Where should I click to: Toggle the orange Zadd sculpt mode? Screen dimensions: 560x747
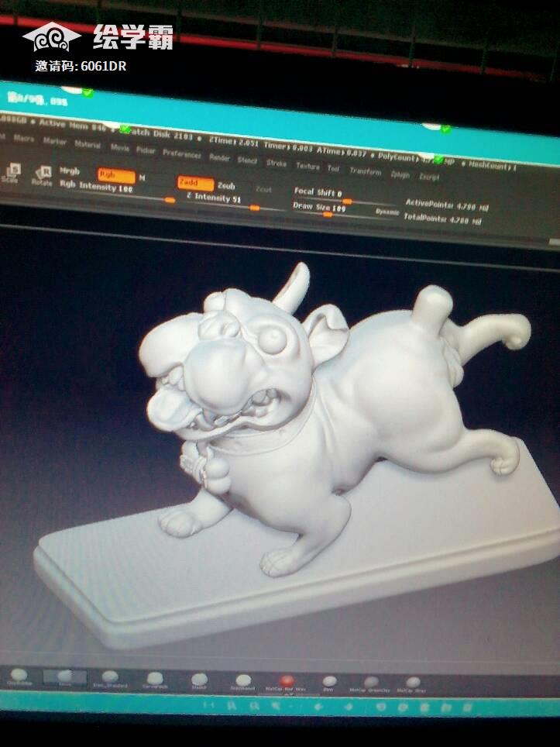point(196,183)
